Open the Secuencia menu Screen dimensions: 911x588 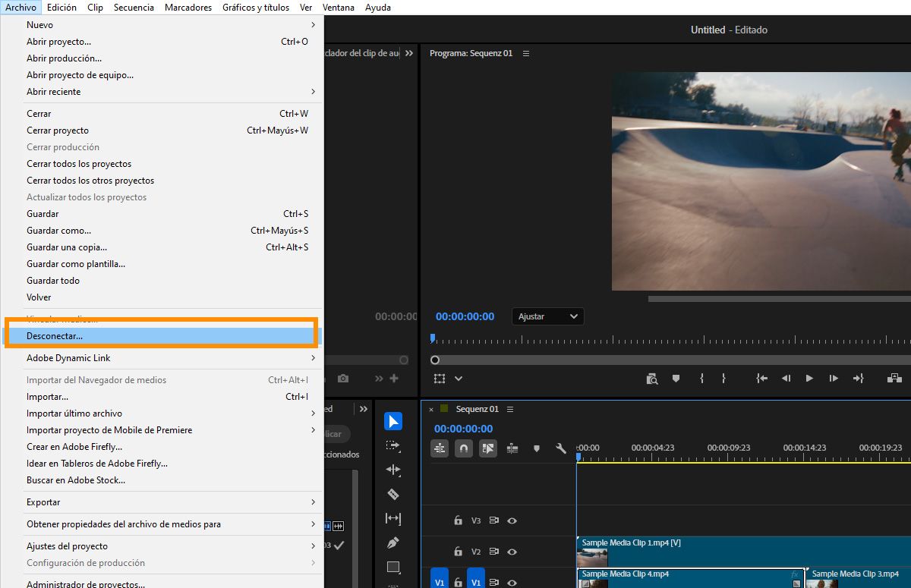[x=134, y=8]
